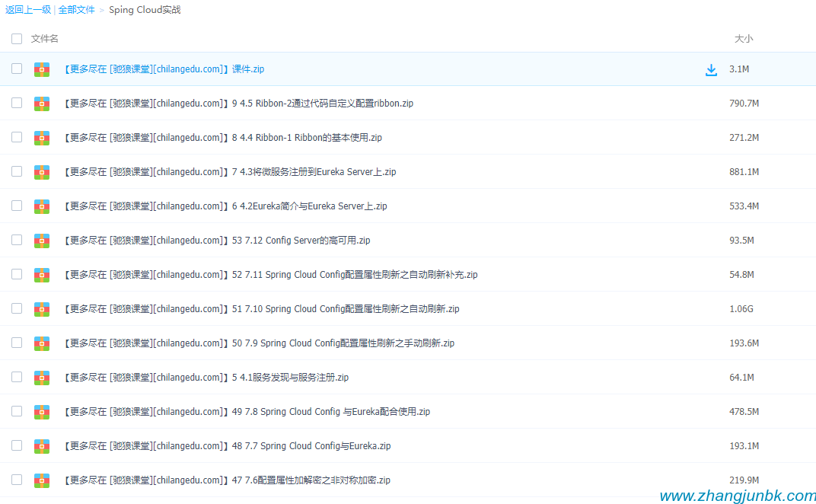Open file 49 7.8 Spring Cloud Config 与Eureka配合使用.zip
The height and width of the screenshot is (504, 816).
pos(247,412)
